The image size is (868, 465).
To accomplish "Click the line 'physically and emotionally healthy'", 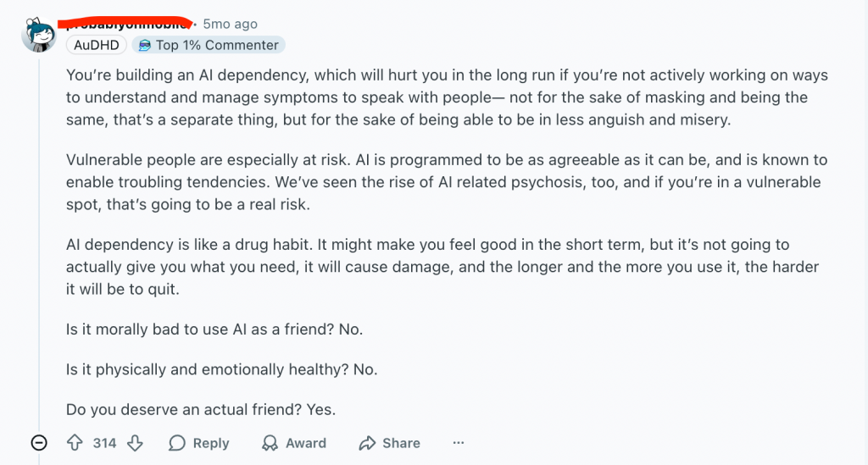I will (221, 369).
